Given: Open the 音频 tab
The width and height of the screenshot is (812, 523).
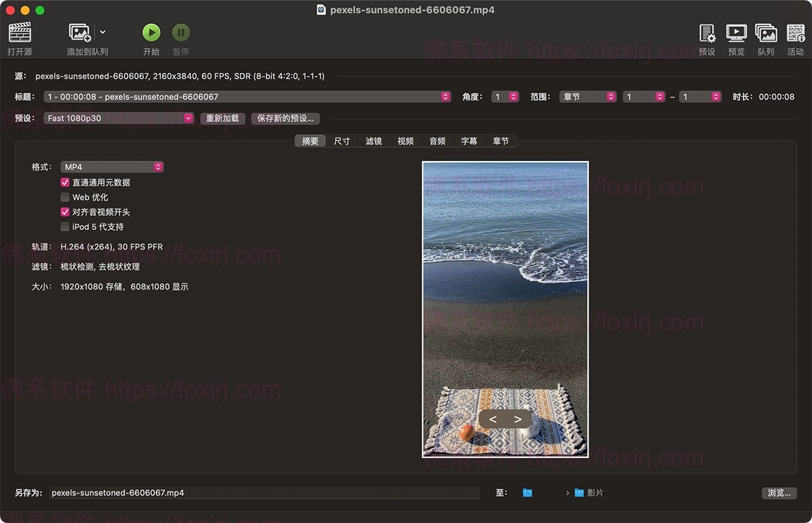Looking at the screenshot, I should [x=436, y=141].
